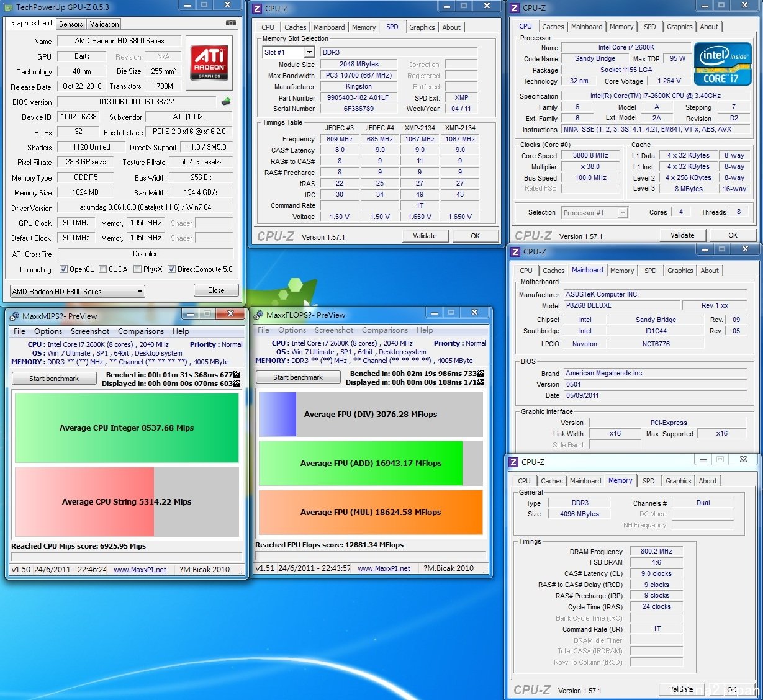The image size is (763, 700).
Task: Click the MaxxMIPS window title icon
Action: (15, 316)
